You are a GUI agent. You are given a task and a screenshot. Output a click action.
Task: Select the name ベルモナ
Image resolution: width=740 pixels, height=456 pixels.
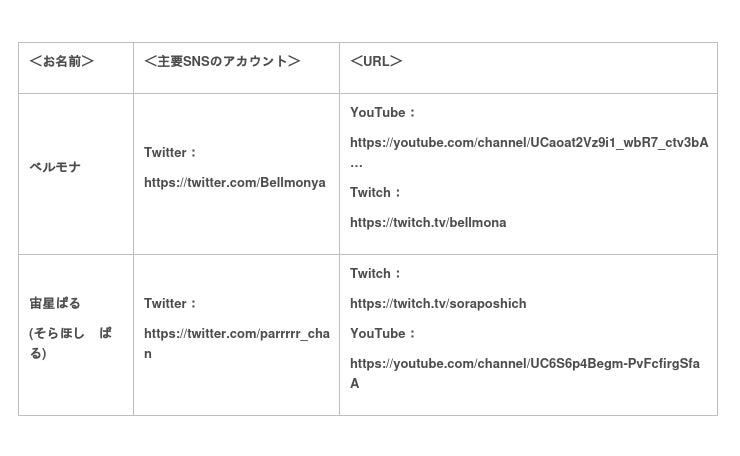click(x=55, y=168)
